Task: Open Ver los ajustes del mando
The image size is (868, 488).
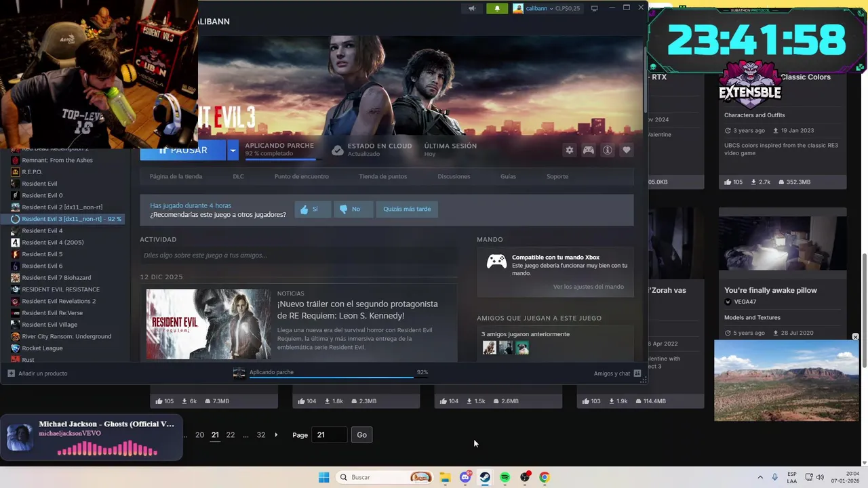Action: 588,287
